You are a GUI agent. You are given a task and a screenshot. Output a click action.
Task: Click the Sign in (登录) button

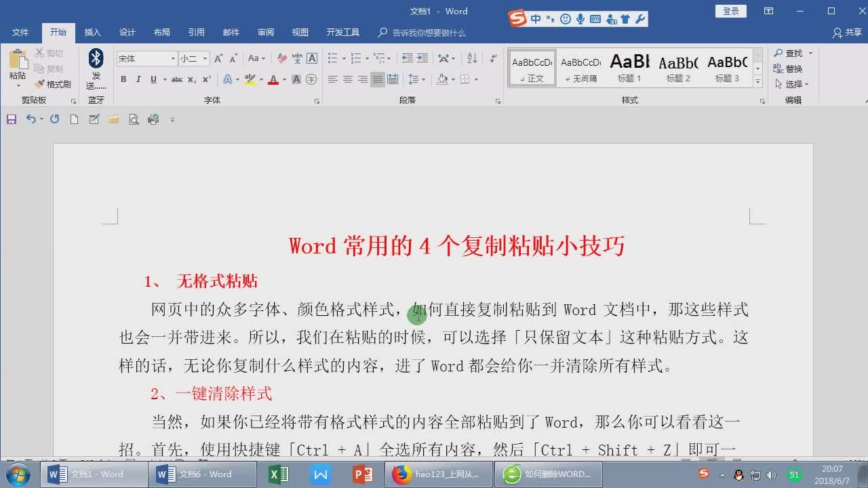pyautogui.click(x=731, y=11)
